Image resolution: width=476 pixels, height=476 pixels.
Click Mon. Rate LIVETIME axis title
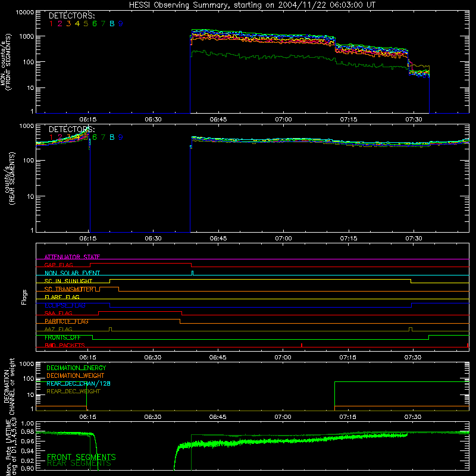tap(11, 447)
